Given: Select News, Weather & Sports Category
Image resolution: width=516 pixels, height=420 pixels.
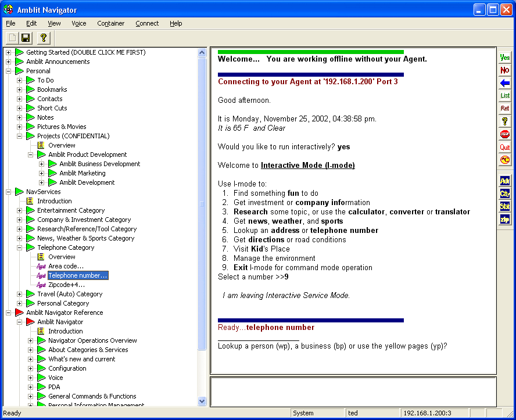Looking at the screenshot, I should 85,238.
